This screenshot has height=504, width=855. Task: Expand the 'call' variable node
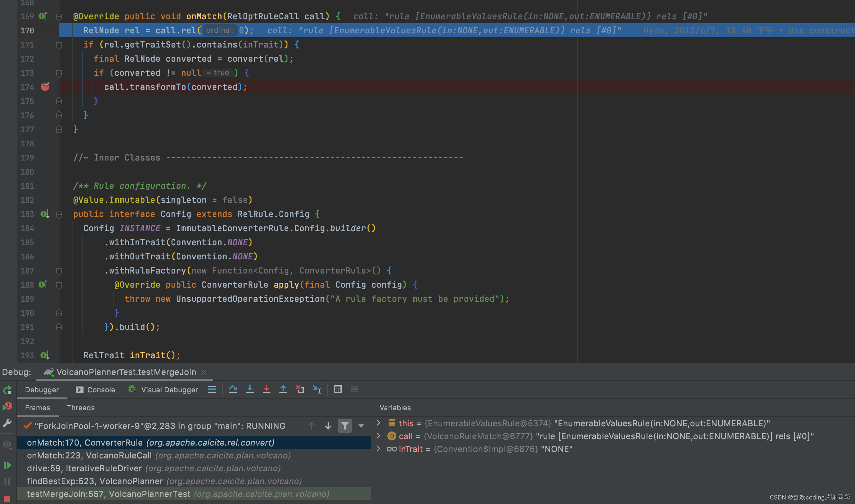[378, 436]
